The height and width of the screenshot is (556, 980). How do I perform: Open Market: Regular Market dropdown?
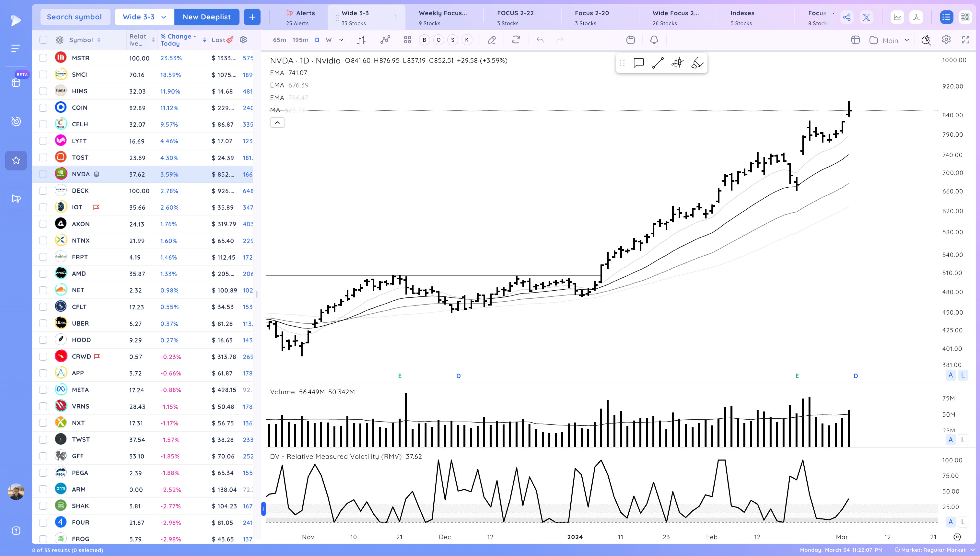934,550
